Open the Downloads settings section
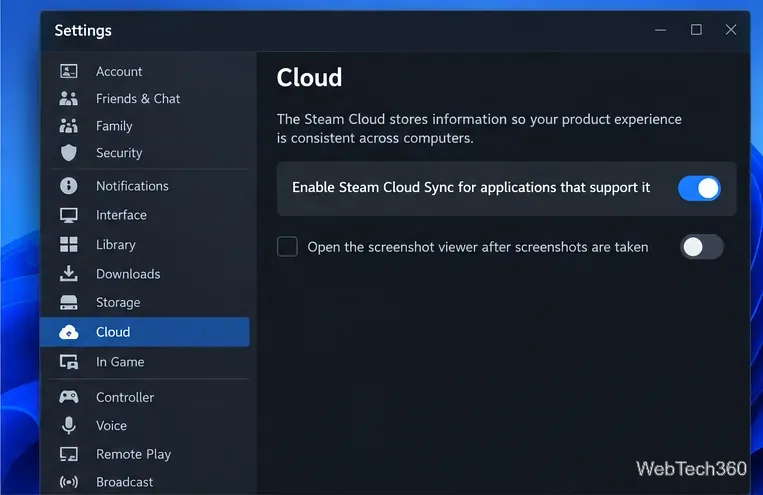Image resolution: width=763 pixels, height=495 pixels. tap(145, 274)
